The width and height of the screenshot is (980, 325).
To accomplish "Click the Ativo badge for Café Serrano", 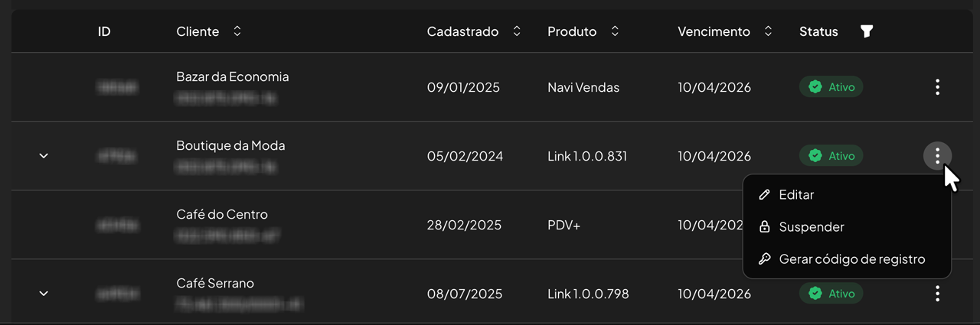I will click(831, 294).
